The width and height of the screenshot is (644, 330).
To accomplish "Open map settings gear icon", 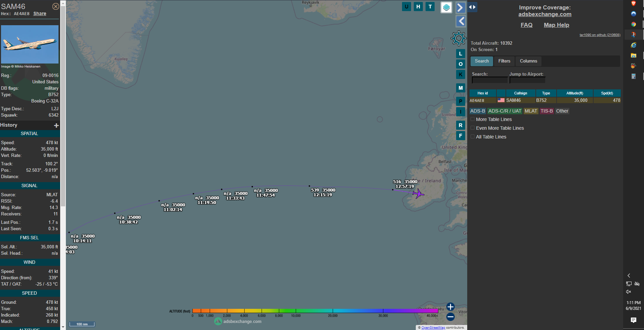I will 458,38.
